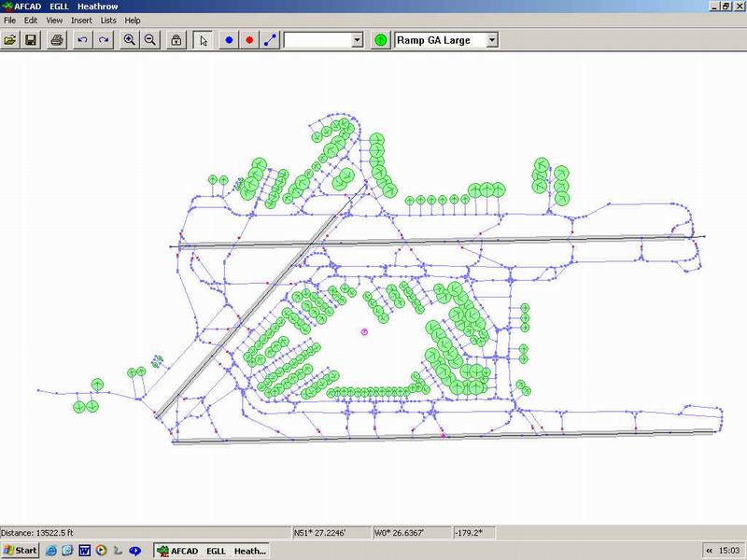Click the Print toolbar icon

click(x=57, y=40)
